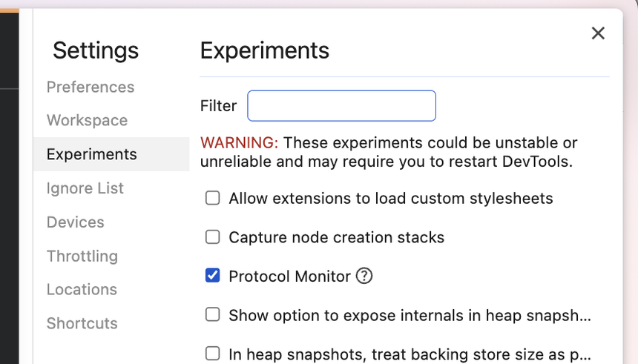
Task: Click the Allow extensions custom stylesheets label
Action: (x=390, y=199)
